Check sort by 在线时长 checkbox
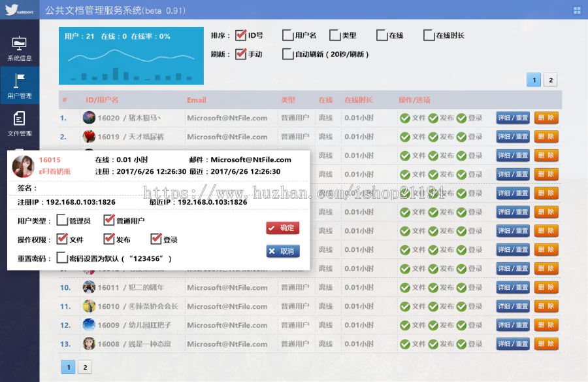The image size is (588, 382). pyautogui.click(x=429, y=35)
